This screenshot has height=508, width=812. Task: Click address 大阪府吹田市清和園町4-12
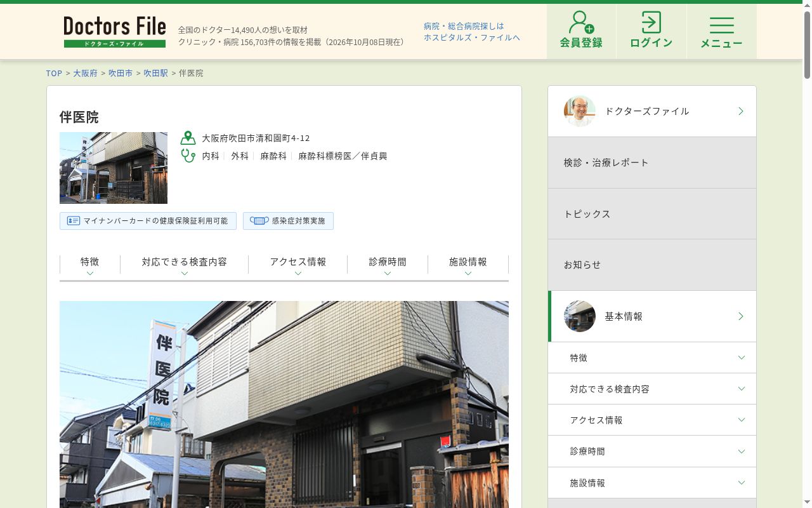click(256, 138)
